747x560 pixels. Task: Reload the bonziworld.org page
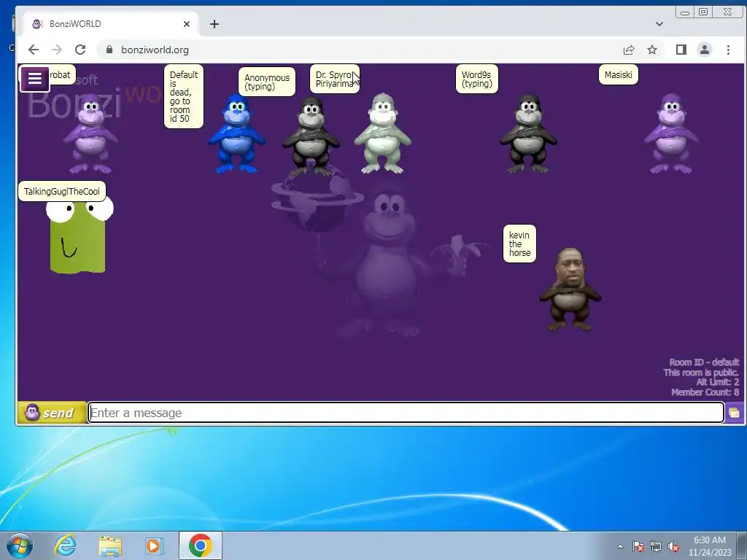(80, 50)
